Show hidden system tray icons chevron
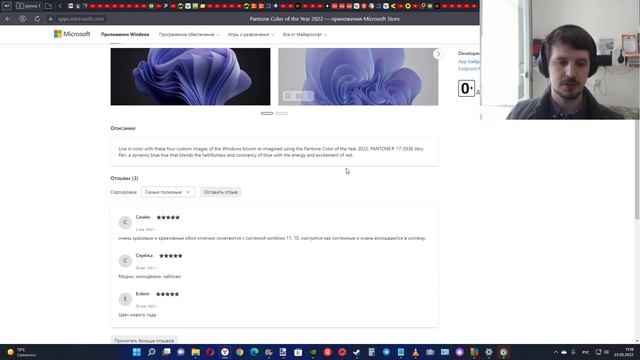The width and height of the screenshot is (640, 360). [556, 352]
